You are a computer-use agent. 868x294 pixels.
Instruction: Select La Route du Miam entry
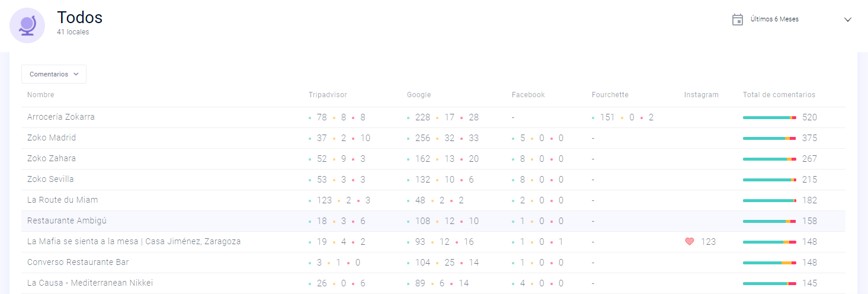[433, 200]
